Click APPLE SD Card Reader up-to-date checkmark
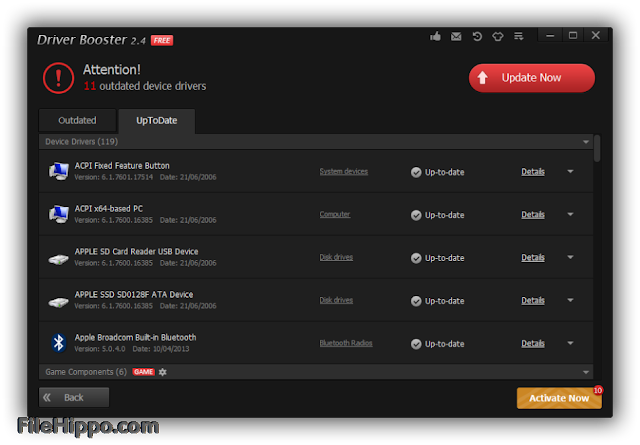The width and height of the screenshot is (640, 445). tap(416, 258)
